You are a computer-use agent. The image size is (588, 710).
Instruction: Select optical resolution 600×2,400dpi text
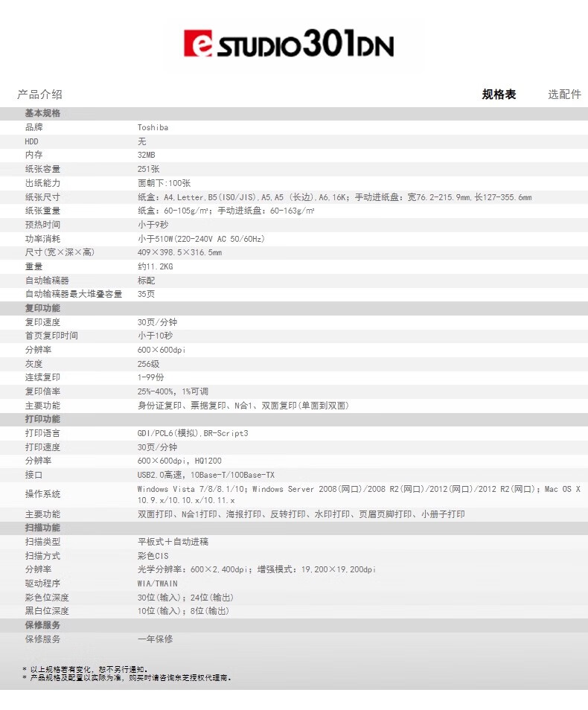click(x=257, y=569)
